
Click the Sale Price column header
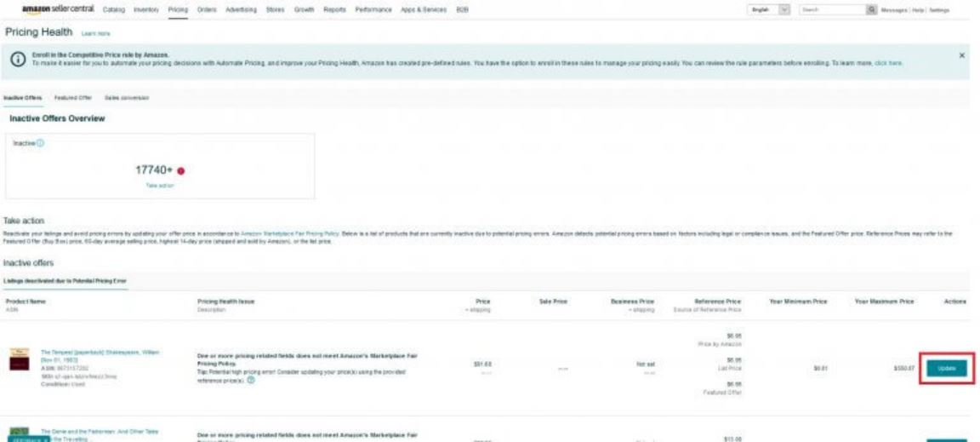click(553, 301)
